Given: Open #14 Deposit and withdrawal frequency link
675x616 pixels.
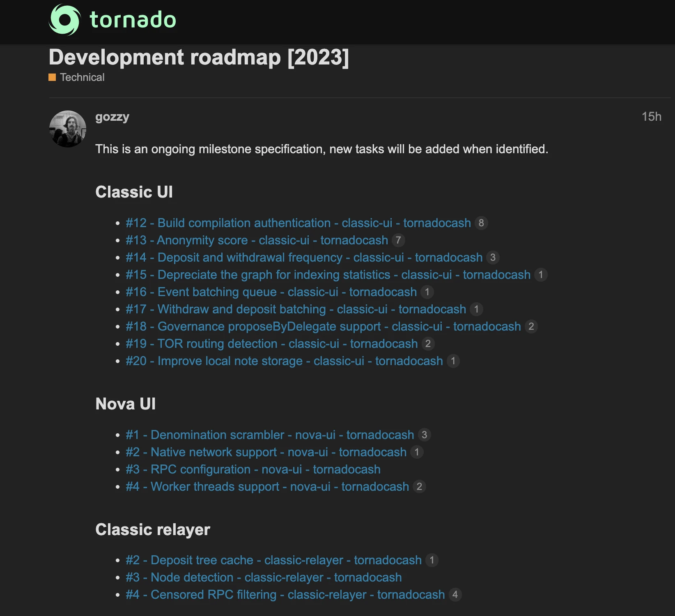Looking at the screenshot, I should tap(304, 257).
